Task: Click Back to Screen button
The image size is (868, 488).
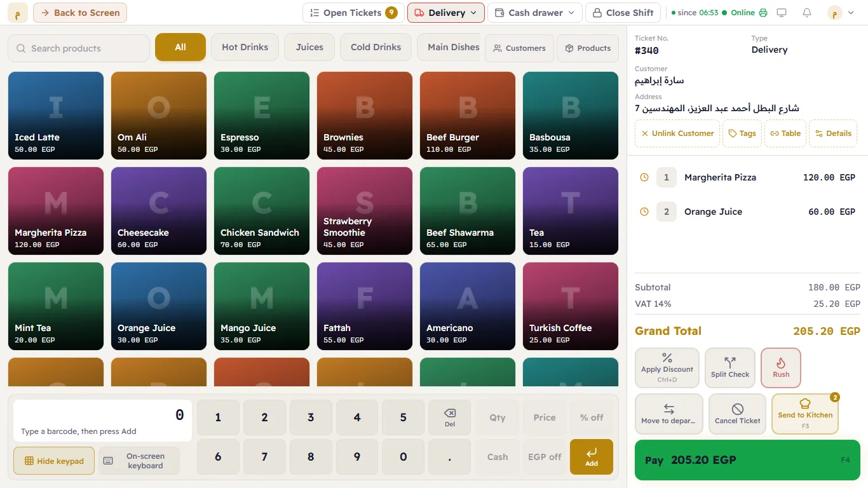Action: (x=80, y=13)
